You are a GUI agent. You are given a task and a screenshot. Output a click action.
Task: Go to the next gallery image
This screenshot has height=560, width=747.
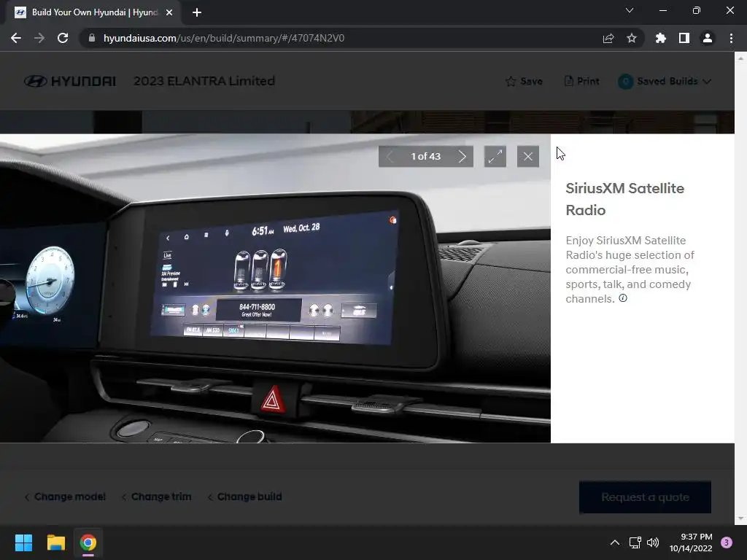462,156
